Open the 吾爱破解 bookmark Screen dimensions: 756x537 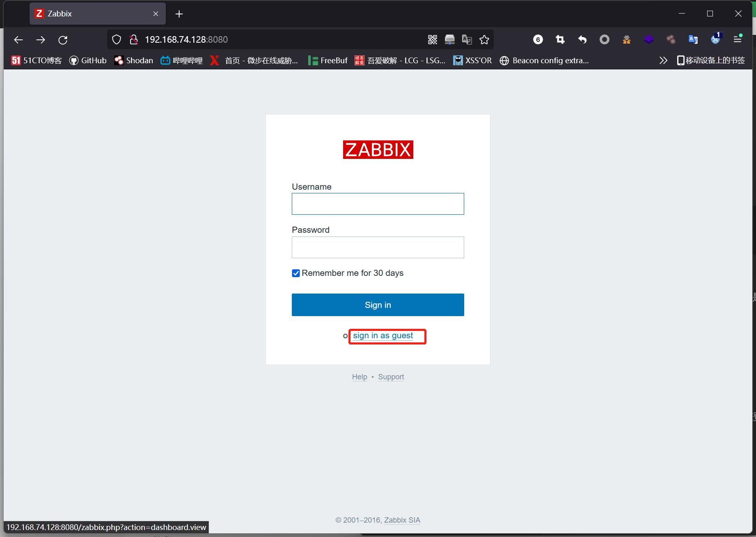point(400,60)
